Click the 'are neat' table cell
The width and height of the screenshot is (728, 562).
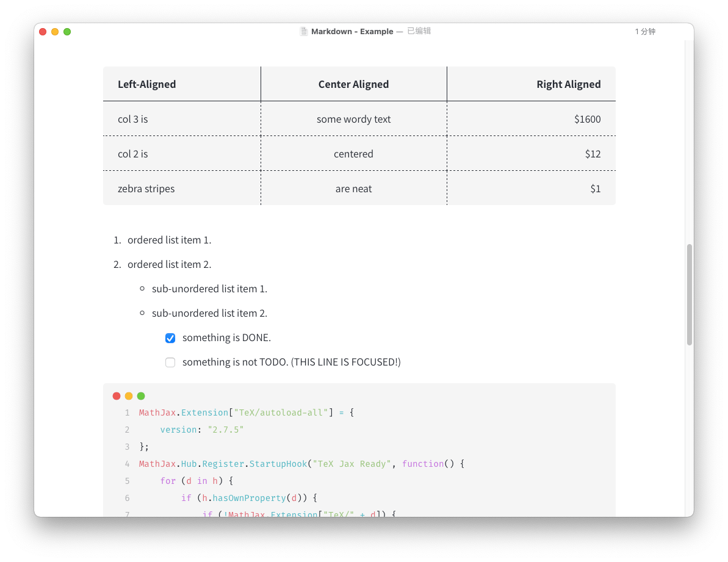point(353,189)
